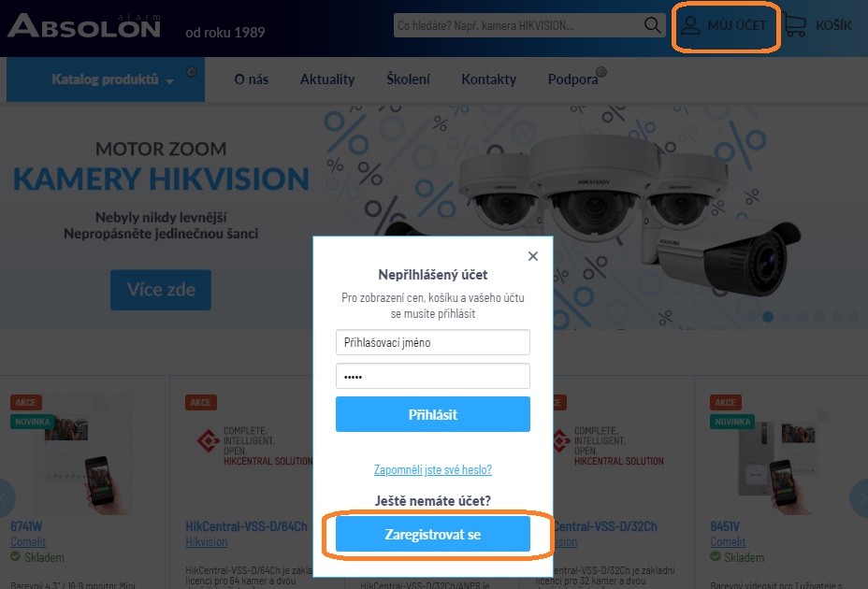Open the shopping cart KOŠÍK icon
The height and width of the screenshot is (589, 868).
(x=794, y=25)
